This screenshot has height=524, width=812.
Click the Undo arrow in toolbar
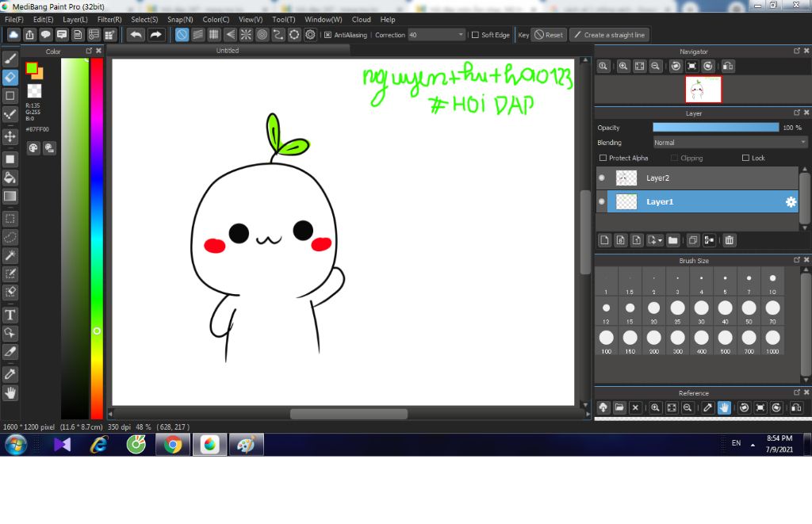(136, 35)
